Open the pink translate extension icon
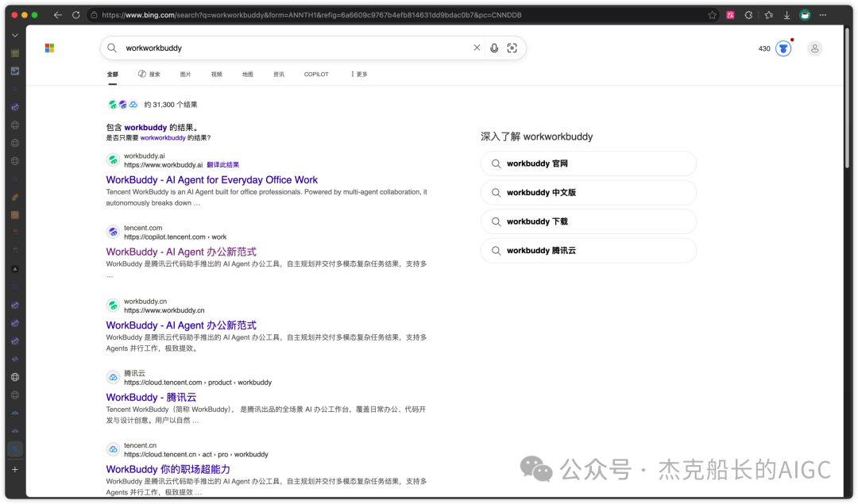 pyautogui.click(x=730, y=15)
